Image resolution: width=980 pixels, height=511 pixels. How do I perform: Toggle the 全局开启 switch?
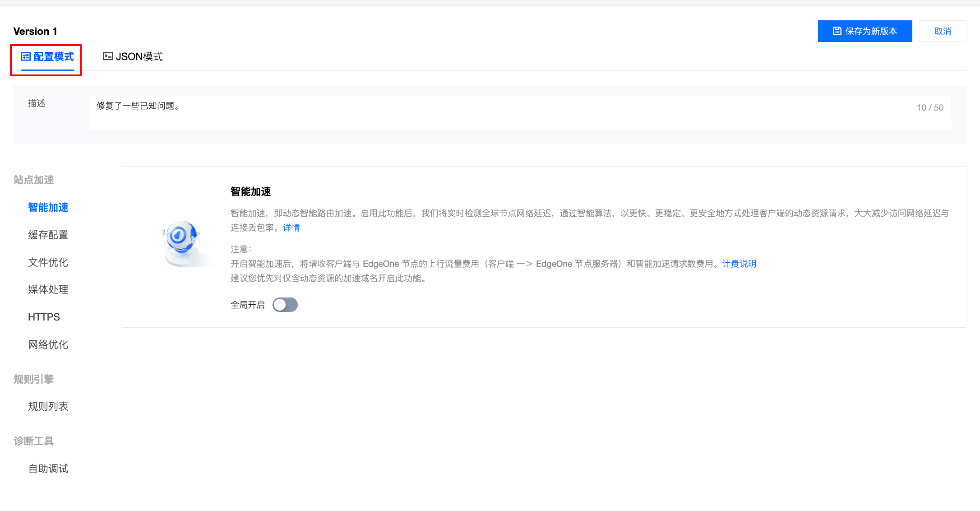tap(285, 305)
